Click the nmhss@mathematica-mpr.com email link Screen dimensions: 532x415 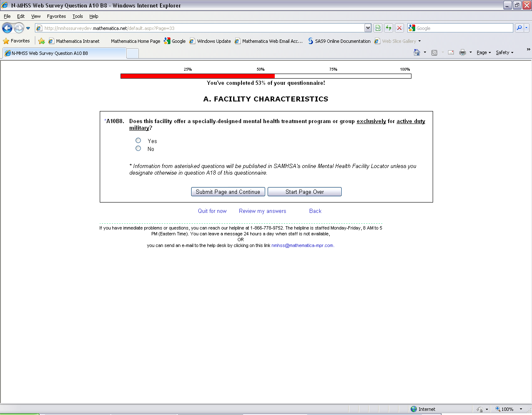pos(303,245)
